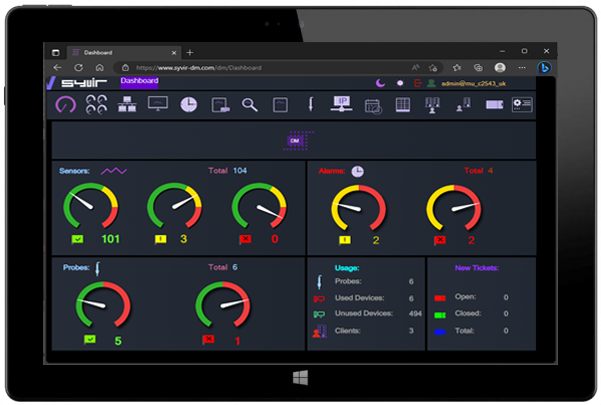This screenshot has height=405, width=601.
Task: Switch to dark mode moon icon
Action: coord(380,83)
